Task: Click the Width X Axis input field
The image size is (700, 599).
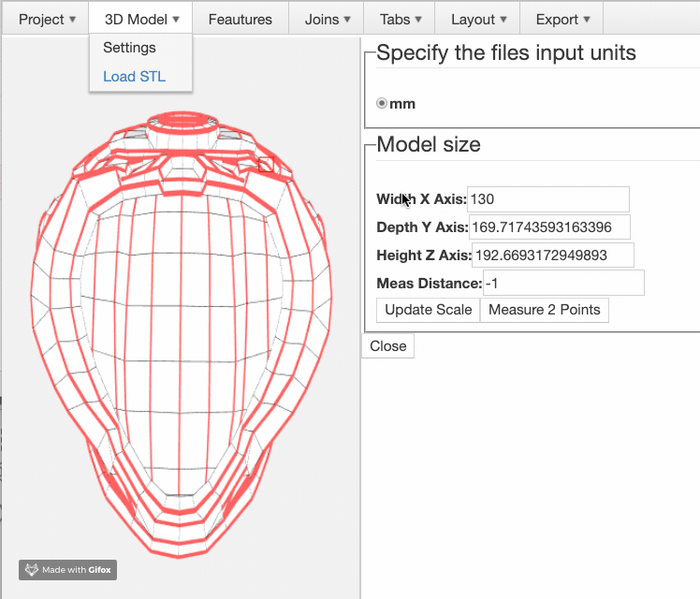Action: 548,199
